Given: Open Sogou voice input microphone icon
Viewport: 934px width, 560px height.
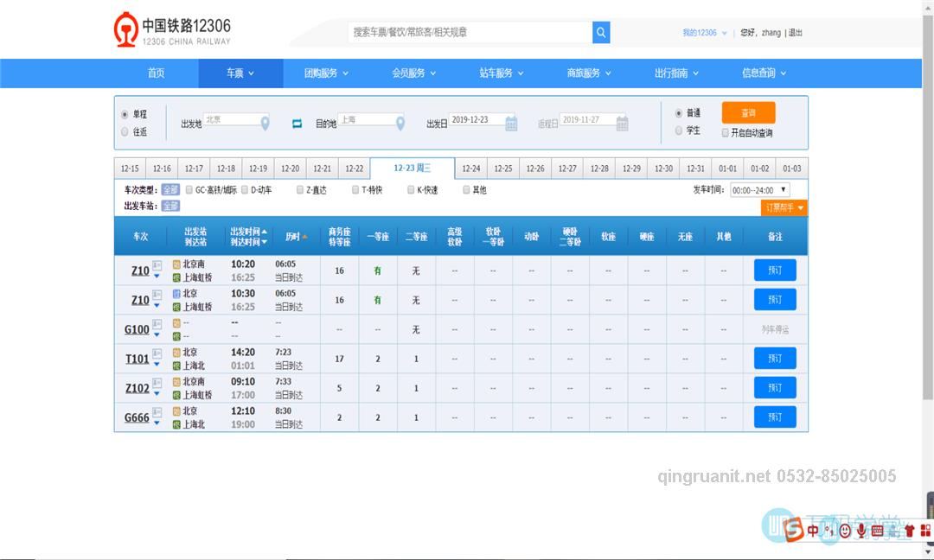Looking at the screenshot, I should [x=861, y=531].
